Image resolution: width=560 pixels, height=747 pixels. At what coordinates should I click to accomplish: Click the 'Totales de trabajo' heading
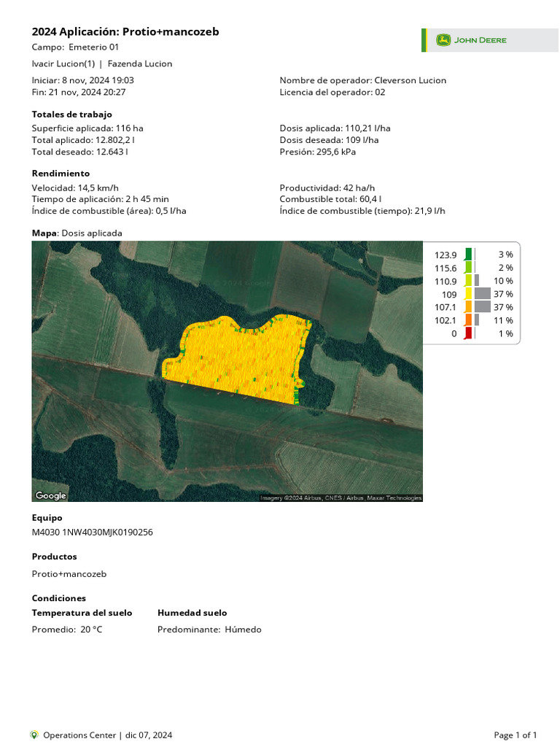(x=72, y=115)
